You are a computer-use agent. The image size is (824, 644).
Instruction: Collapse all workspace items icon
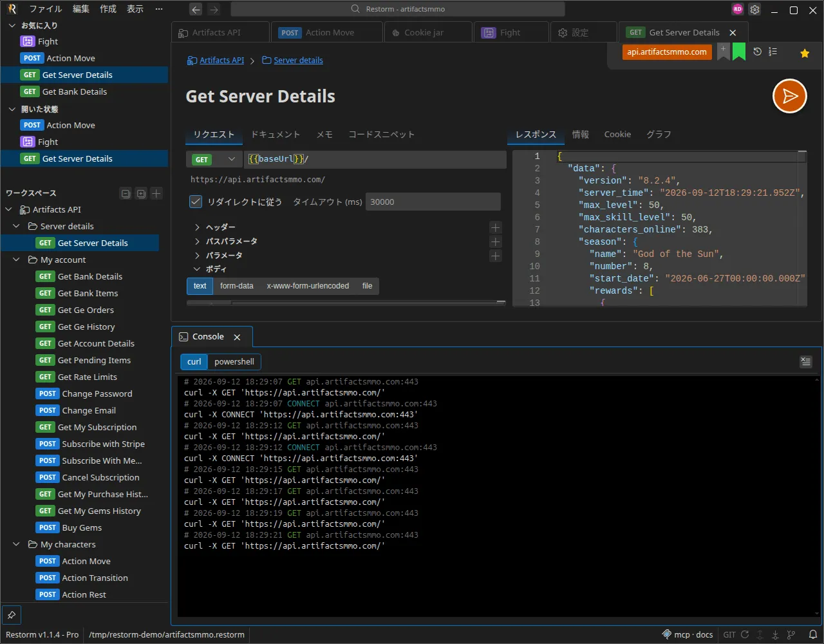click(126, 193)
